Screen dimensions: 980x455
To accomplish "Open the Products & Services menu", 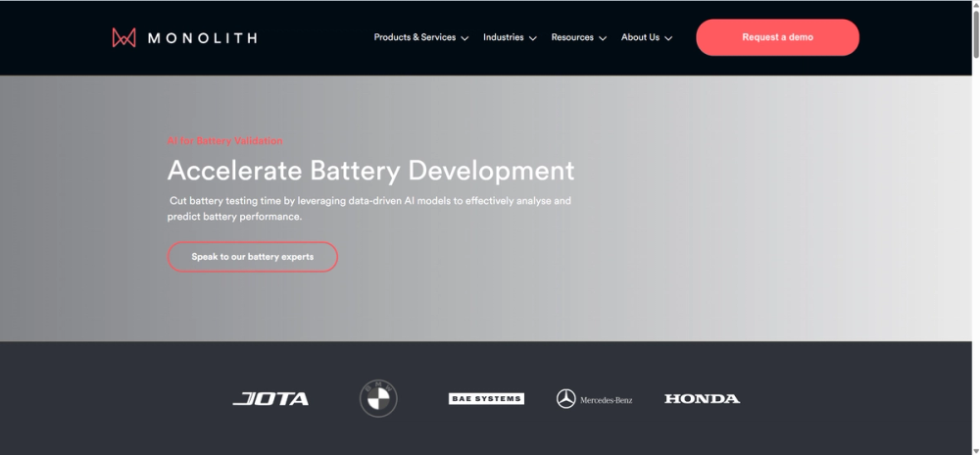I will tap(415, 37).
